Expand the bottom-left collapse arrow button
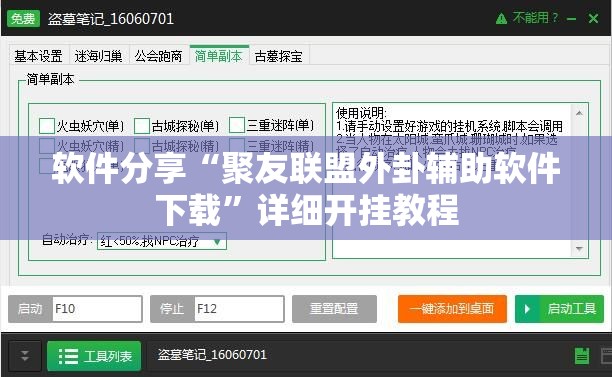This screenshot has height=377, width=612. point(25,356)
